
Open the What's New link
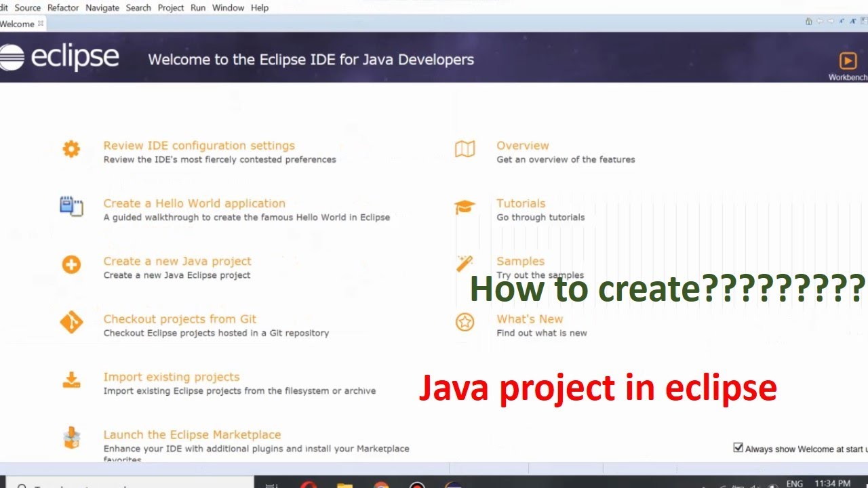pyautogui.click(x=530, y=319)
